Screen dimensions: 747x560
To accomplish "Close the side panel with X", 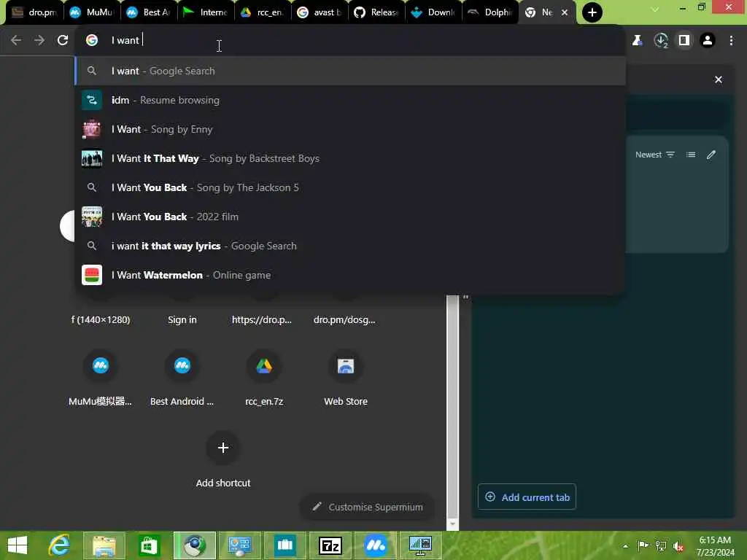I will pyautogui.click(x=718, y=79).
